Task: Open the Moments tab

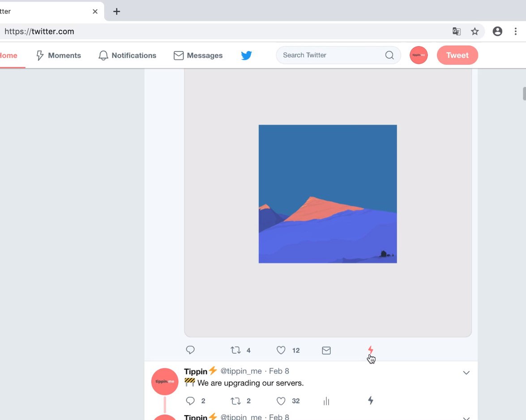Action: click(58, 55)
